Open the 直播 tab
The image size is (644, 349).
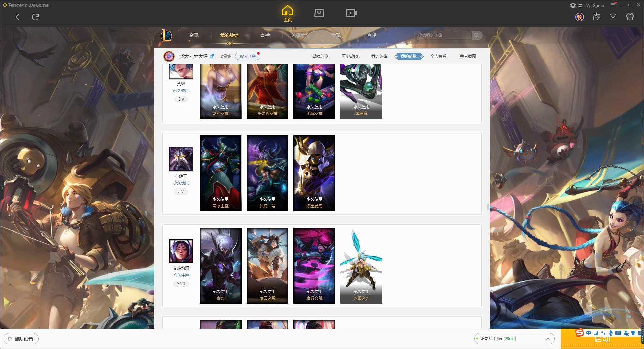[265, 35]
